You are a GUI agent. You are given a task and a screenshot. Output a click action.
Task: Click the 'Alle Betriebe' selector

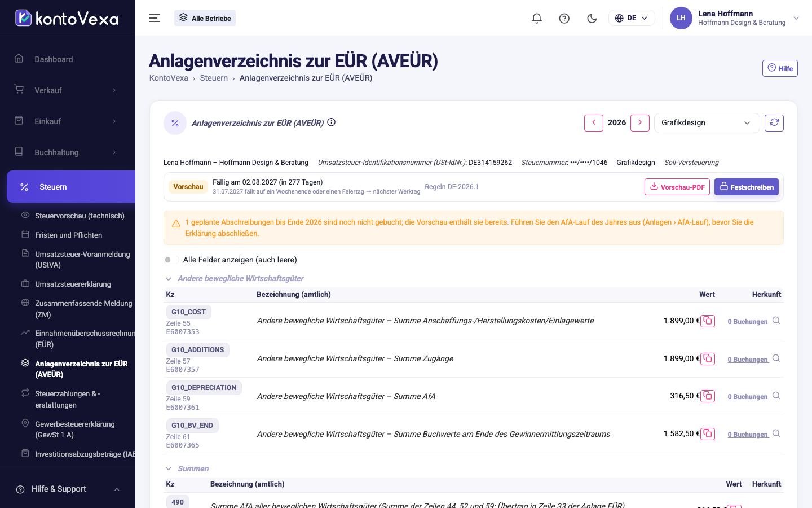pyautogui.click(x=205, y=18)
